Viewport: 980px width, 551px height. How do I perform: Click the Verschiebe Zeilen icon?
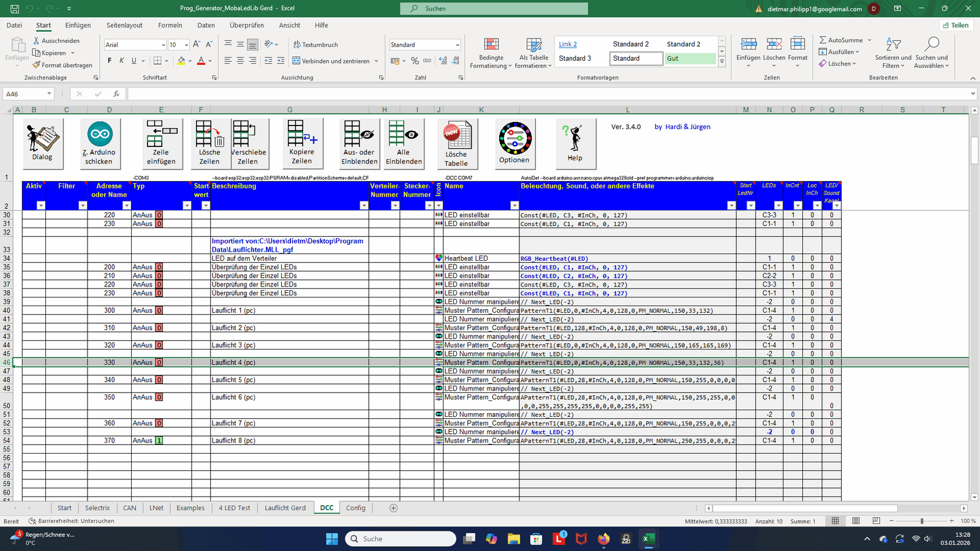247,143
